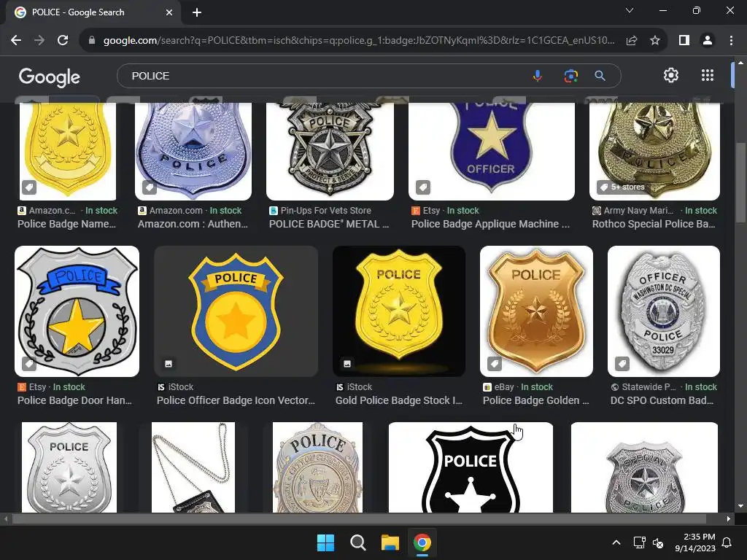Viewport: 747px width, 560px height.
Task: Open the Etsy blue OFFICER badge image
Action: 492,152
